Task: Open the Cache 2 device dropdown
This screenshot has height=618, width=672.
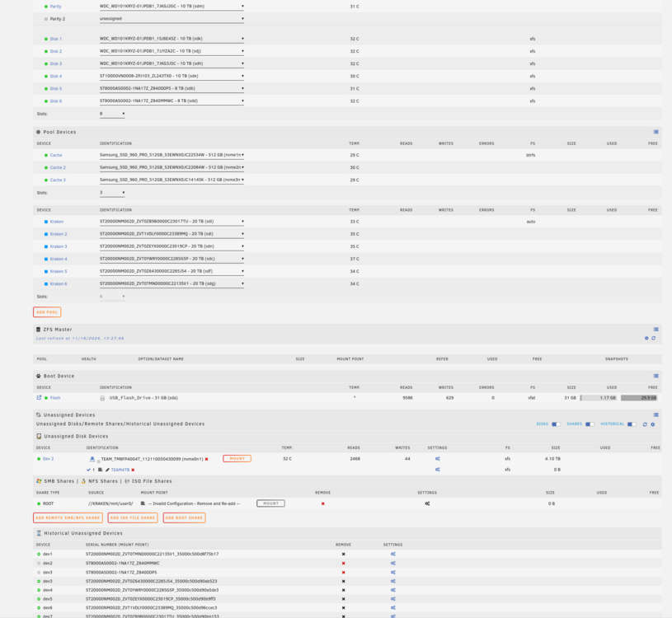Action: pos(172,167)
